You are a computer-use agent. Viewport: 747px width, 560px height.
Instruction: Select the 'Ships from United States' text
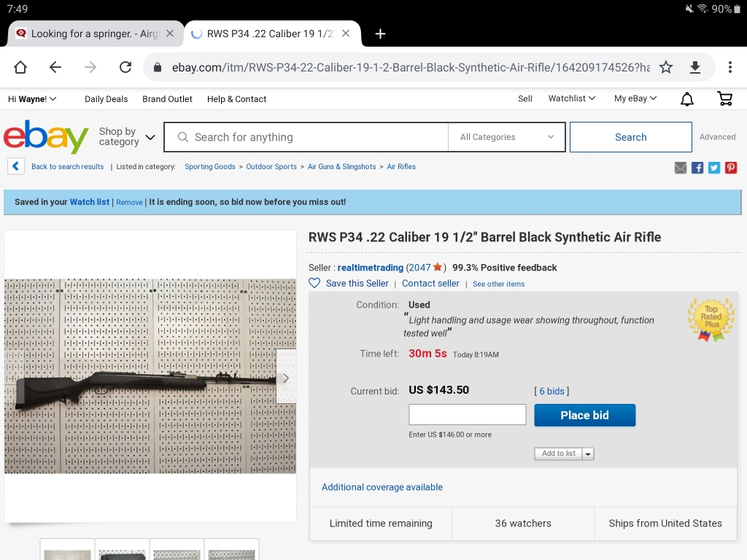[665, 524]
